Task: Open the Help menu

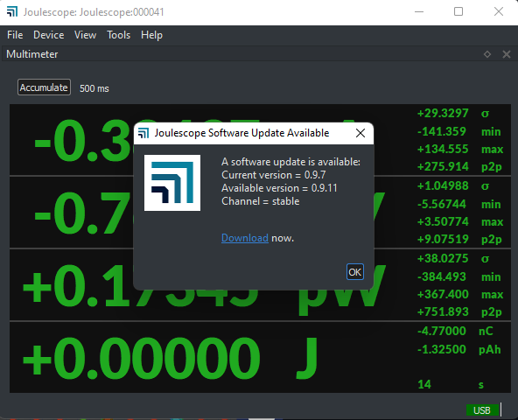Action: [151, 35]
